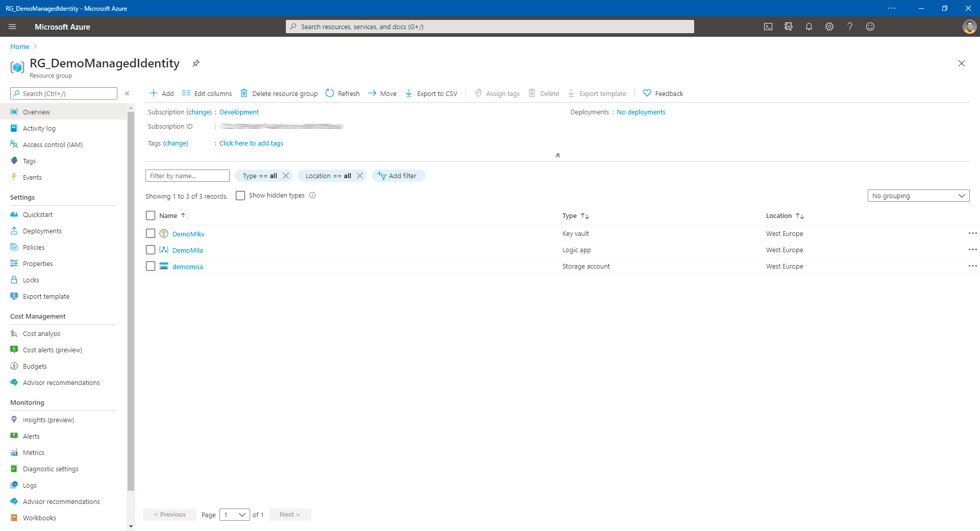This screenshot has height=531, width=980.
Task: Open more options for demomisa row
Action: (x=973, y=266)
